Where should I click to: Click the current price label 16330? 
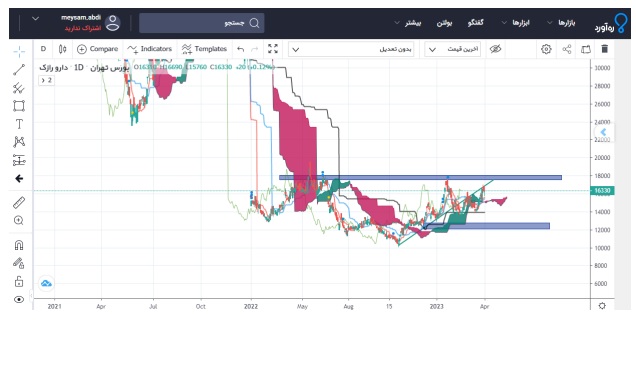[x=602, y=191]
